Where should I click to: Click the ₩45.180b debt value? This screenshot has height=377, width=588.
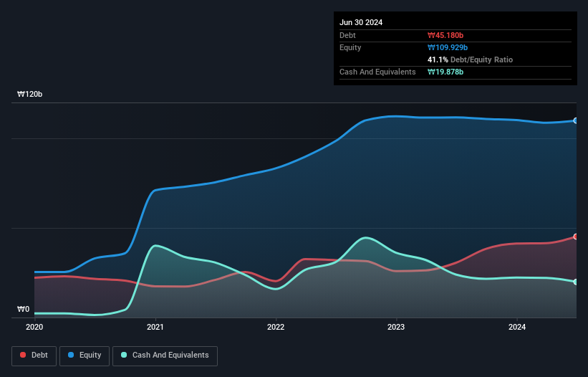445,35
